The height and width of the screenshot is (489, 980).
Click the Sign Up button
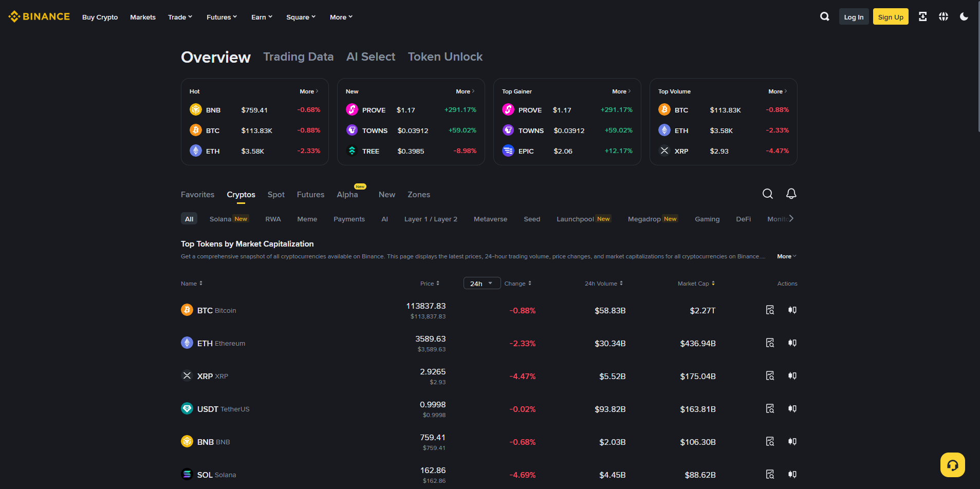pyautogui.click(x=891, y=16)
